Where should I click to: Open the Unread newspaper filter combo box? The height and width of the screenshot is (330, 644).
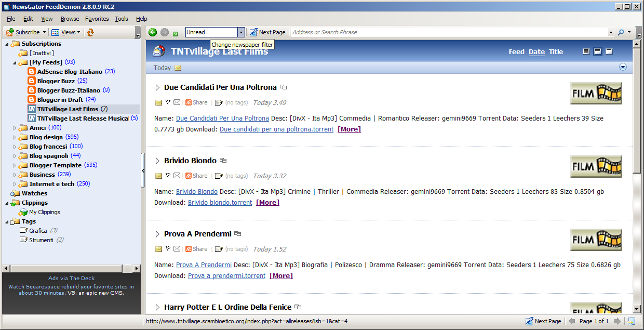tap(215, 32)
